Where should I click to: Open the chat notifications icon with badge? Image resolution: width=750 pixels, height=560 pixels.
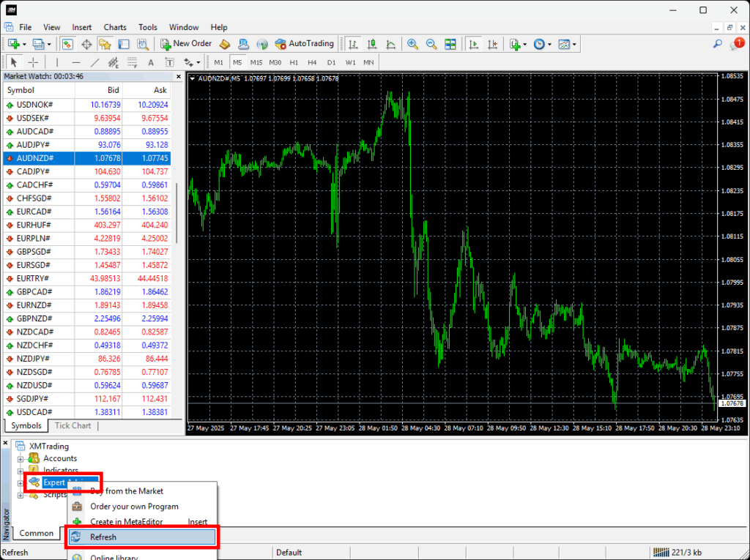[x=737, y=44]
